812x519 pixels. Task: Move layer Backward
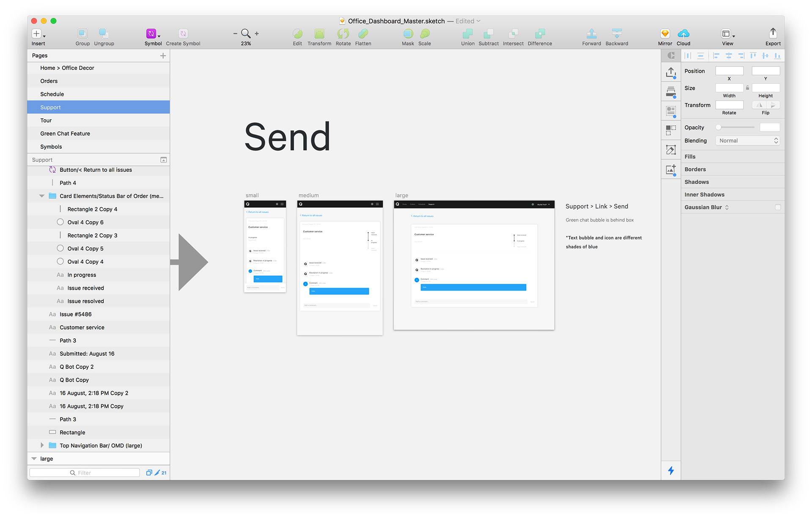[x=617, y=34]
